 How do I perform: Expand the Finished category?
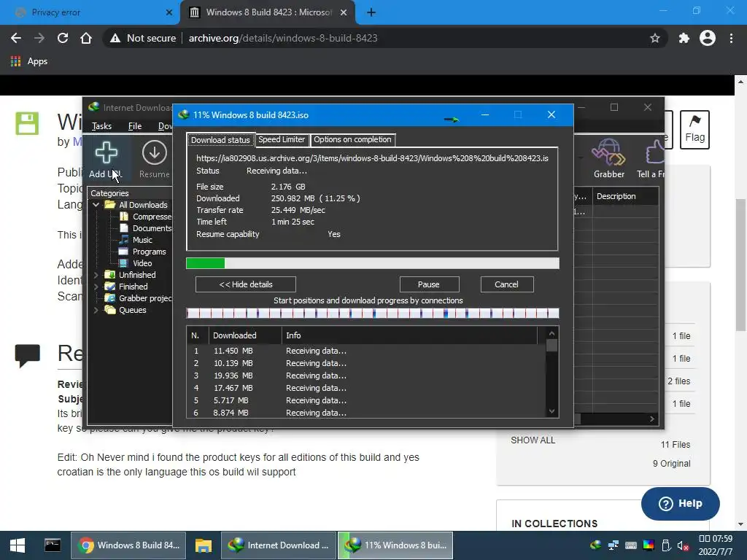pyautogui.click(x=96, y=286)
